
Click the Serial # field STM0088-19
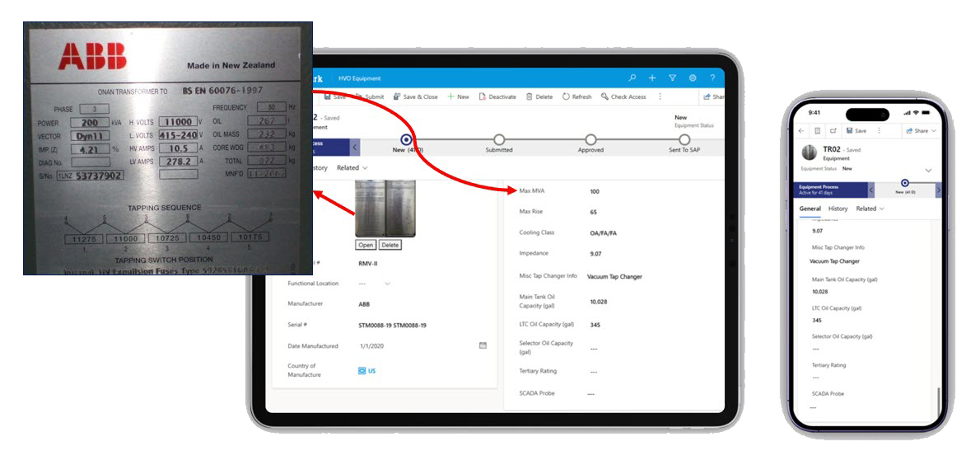393,326
